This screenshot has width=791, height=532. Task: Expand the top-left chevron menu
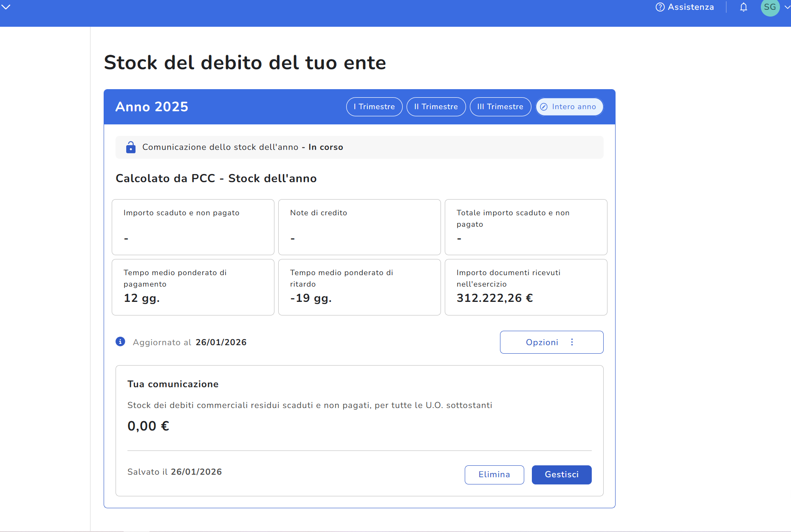6,7
